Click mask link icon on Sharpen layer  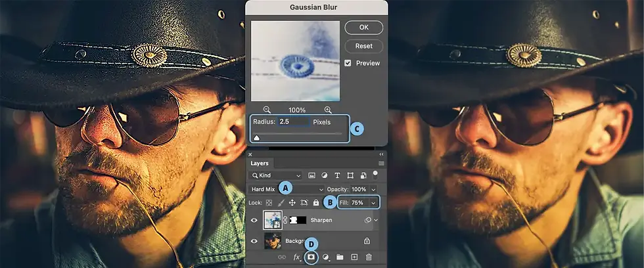click(285, 220)
